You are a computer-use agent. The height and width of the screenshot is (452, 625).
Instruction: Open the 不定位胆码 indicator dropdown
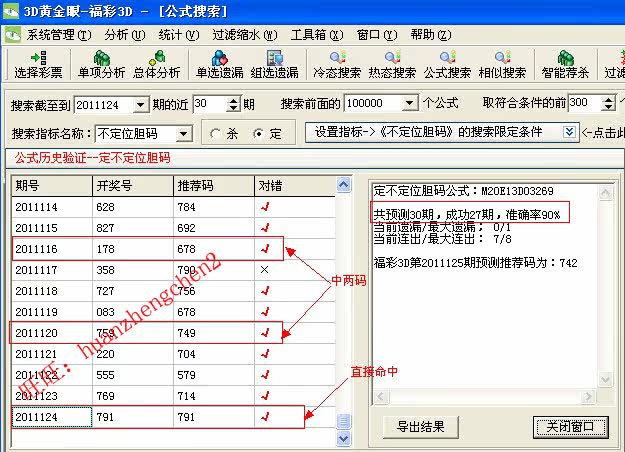[183, 134]
